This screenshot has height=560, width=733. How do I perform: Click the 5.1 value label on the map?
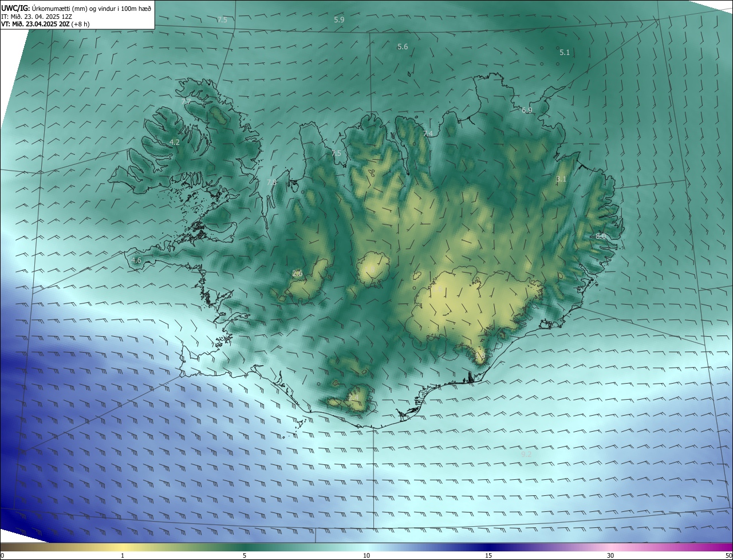pos(565,52)
